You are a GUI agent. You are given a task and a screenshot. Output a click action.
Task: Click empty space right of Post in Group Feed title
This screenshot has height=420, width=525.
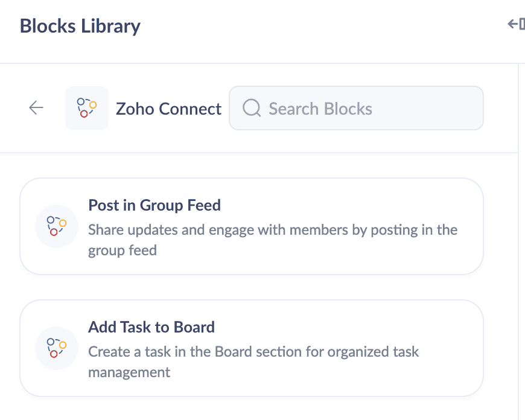tap(350, 205)
